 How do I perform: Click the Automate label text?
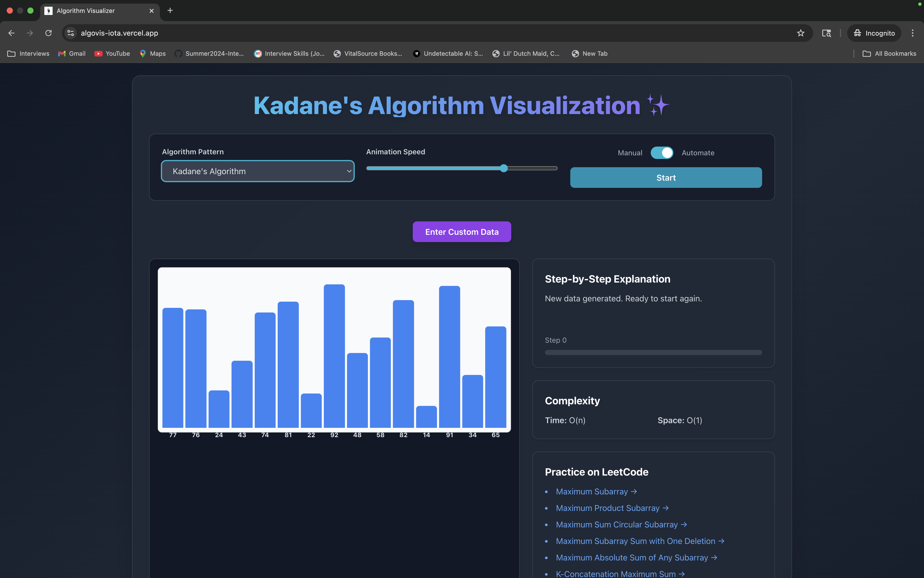698,152
